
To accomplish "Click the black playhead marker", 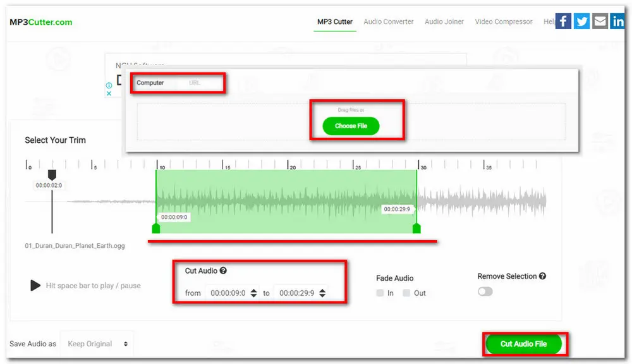I will coord(52,174).
